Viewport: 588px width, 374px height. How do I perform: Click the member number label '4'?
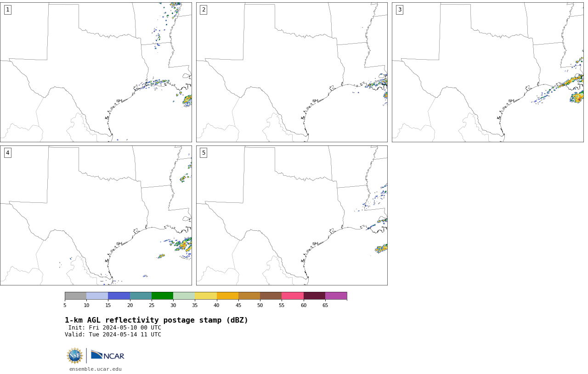[x=7, y=153]
